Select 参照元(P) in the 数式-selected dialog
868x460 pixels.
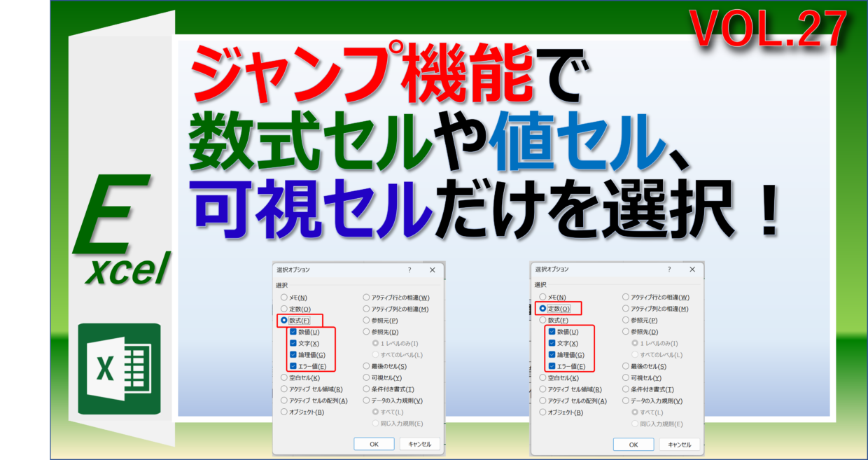[x=366, y=320]
